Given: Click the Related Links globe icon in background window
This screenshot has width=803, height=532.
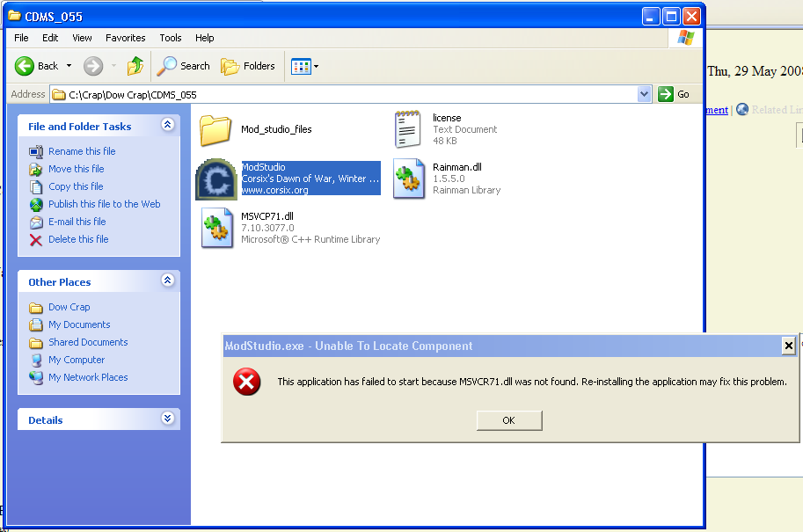Looking at the screenshot, I should (x=742, y=109).
